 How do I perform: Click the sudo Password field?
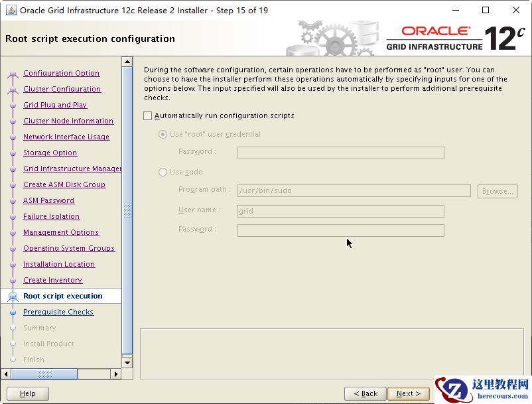[x=341, y=230]
